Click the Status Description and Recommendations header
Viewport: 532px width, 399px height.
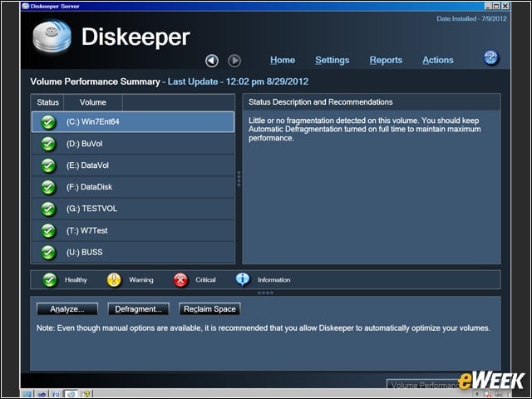pyautogui.click(x=320, y=102)
